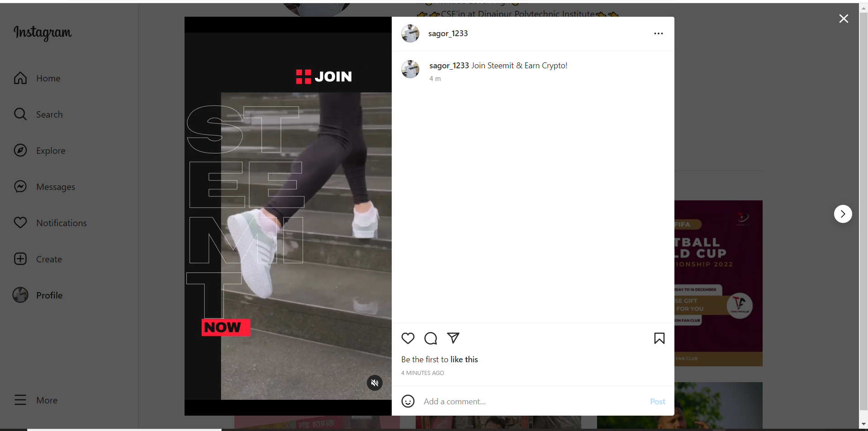The height and width of the screenshot is (431, 868).
Task: Click the Create plus icon
Action: pyautogui.click(x=20, y=259)
